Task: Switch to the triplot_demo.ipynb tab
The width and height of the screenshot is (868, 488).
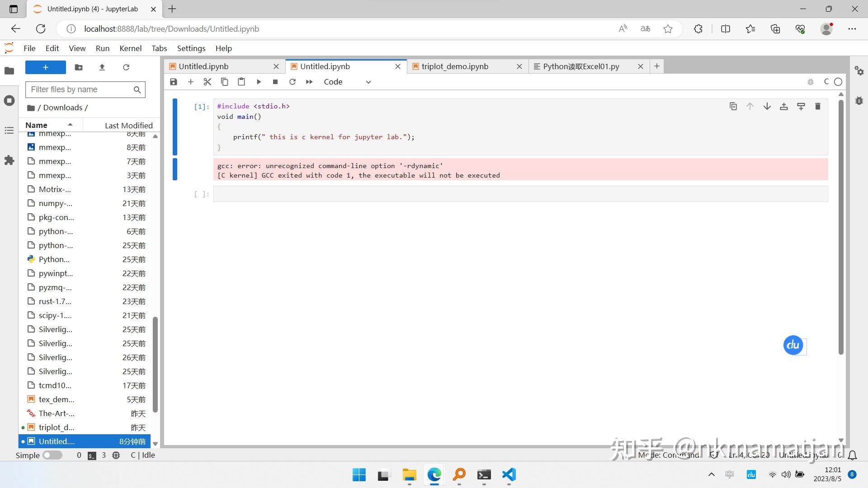Action: [x=454, y=66]
